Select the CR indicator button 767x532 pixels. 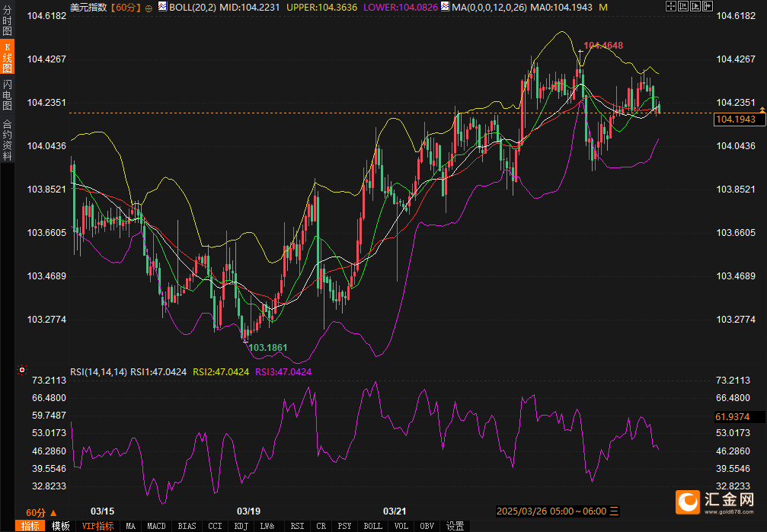click(x=321, y=526)
